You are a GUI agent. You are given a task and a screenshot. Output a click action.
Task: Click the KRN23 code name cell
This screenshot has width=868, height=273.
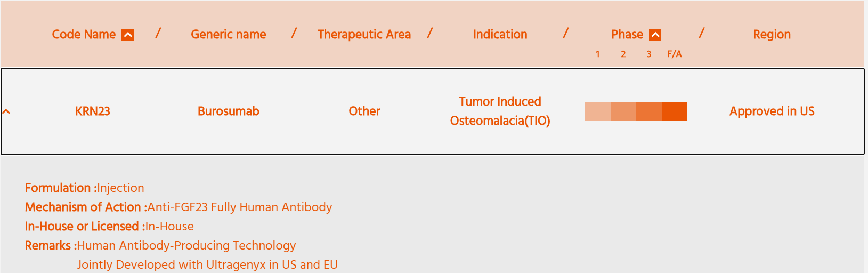coord(93,111)
